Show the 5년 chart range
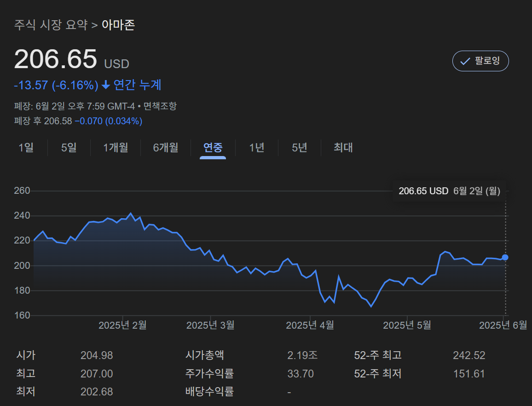The width and height of the screenshot is (532, 406). (300, 148)
